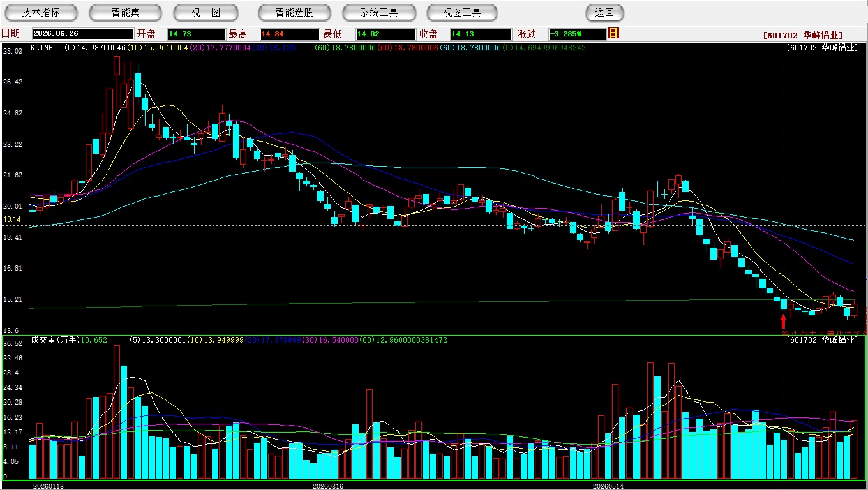Click the 智能集 button
This screenshot has width=868, height=490.
click(x=125, y=13)
